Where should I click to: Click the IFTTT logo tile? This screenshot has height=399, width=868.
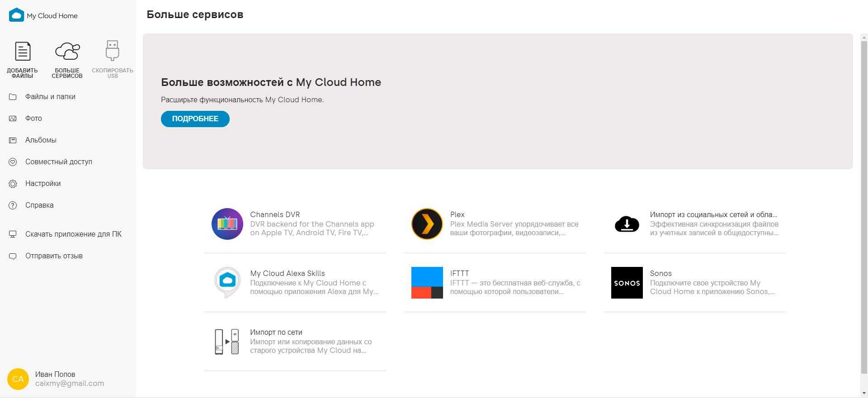tap(427, 283)
